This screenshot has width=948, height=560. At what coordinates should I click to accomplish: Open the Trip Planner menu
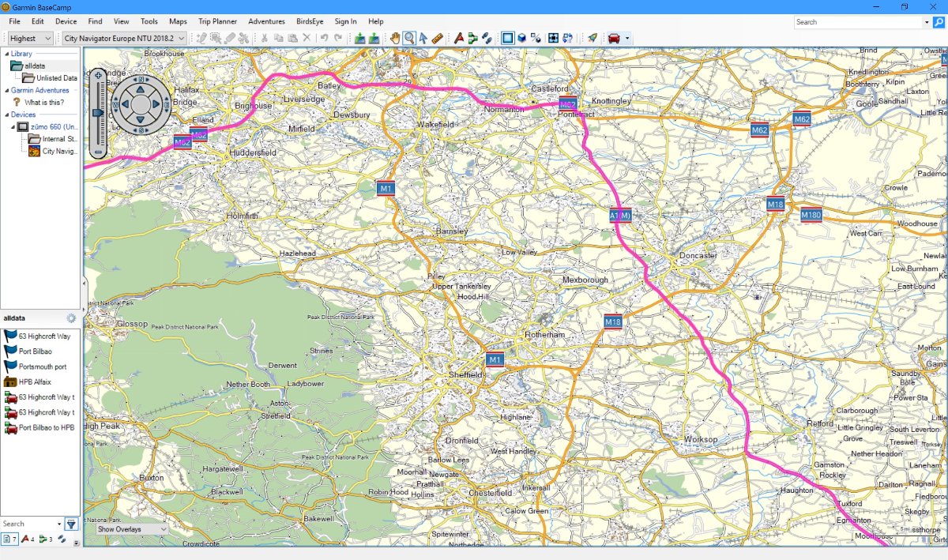click(218, 21)
